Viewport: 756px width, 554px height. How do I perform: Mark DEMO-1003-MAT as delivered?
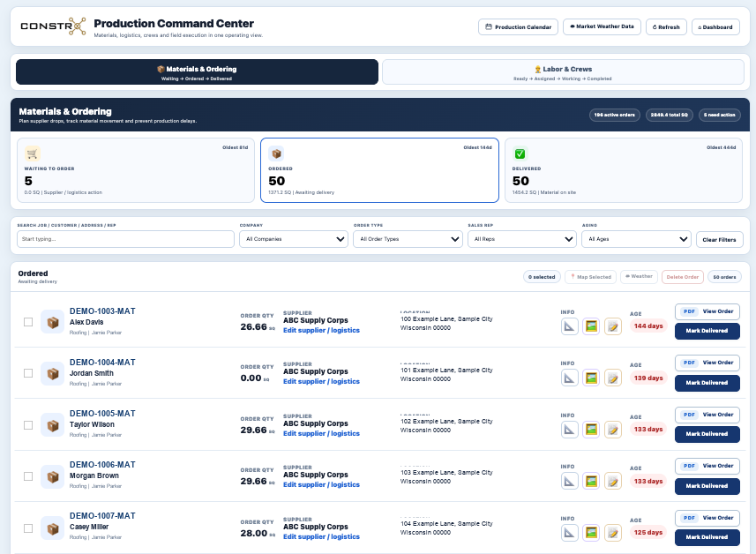point(707,331)
